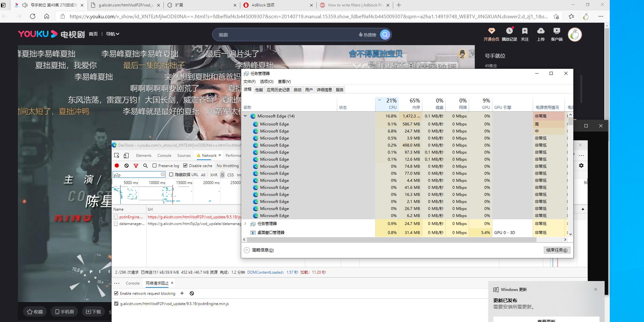
Task: Click the 结束任务 button
Action: (x=557, y=250)
